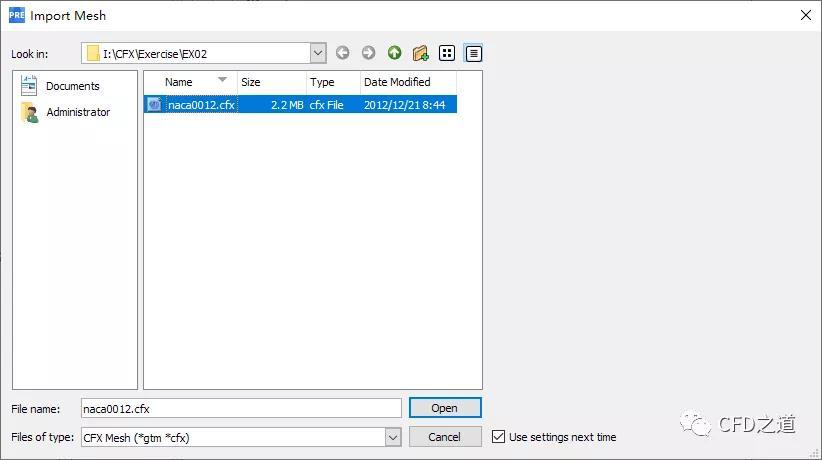Click the 2.2 MB size cell
The image size is (822, 460).
[x=287, y=105]
